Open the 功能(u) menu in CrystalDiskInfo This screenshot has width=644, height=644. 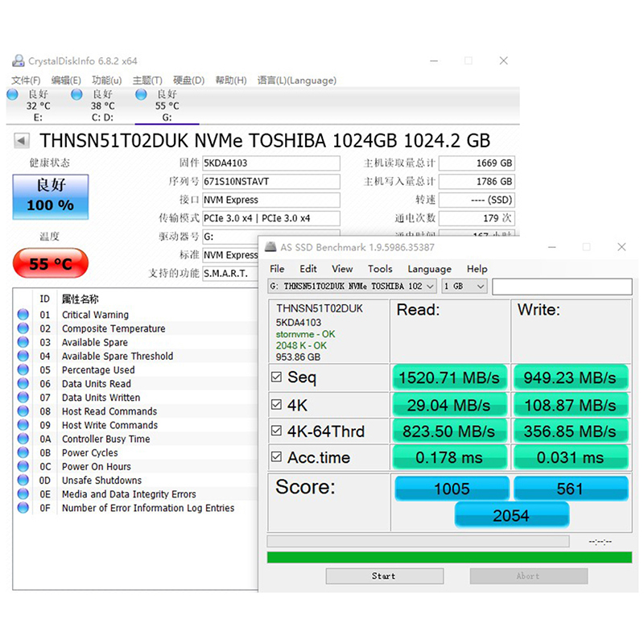(x=106, y=80)
